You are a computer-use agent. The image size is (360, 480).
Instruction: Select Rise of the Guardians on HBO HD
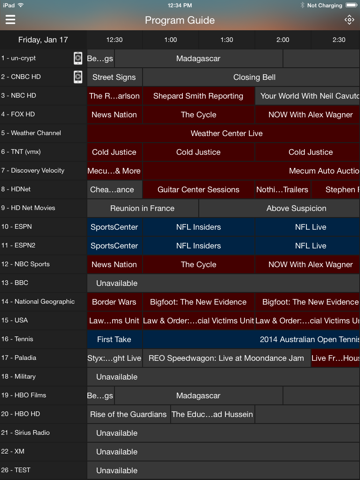click(128, 414)
